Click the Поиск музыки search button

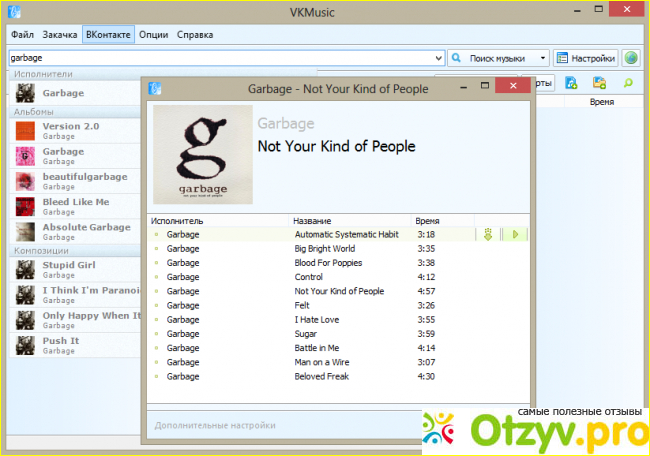[493, 58]
